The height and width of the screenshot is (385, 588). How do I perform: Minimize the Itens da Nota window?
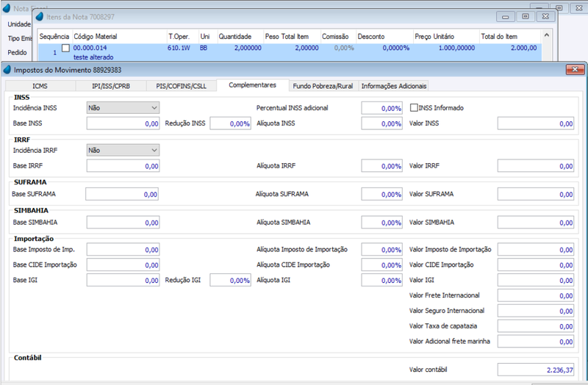505,16
